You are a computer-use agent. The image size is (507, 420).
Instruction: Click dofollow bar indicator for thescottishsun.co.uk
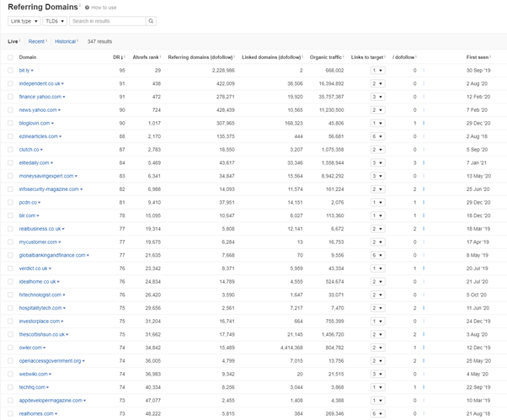pyautogui.click(x=424, y=334)
